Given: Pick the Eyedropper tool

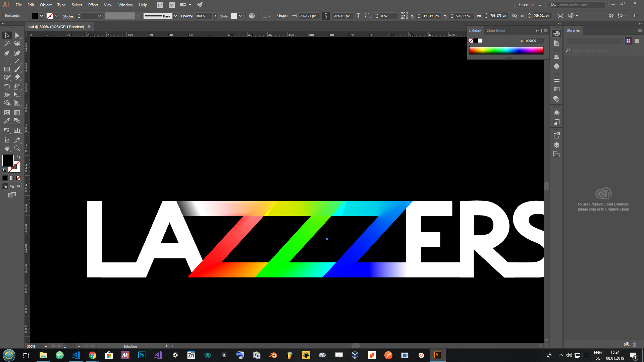Looking at the screenshot, I should (x=7, y=121).
